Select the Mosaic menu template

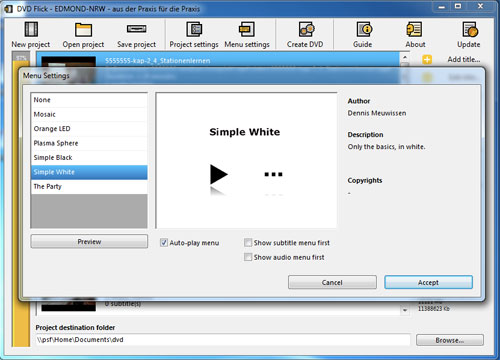pyautogui.click(x=89, y=114)
